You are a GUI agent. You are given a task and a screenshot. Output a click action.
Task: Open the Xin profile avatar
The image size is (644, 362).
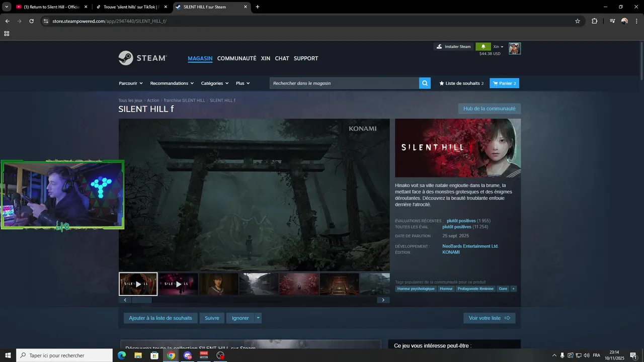[515, 48]
